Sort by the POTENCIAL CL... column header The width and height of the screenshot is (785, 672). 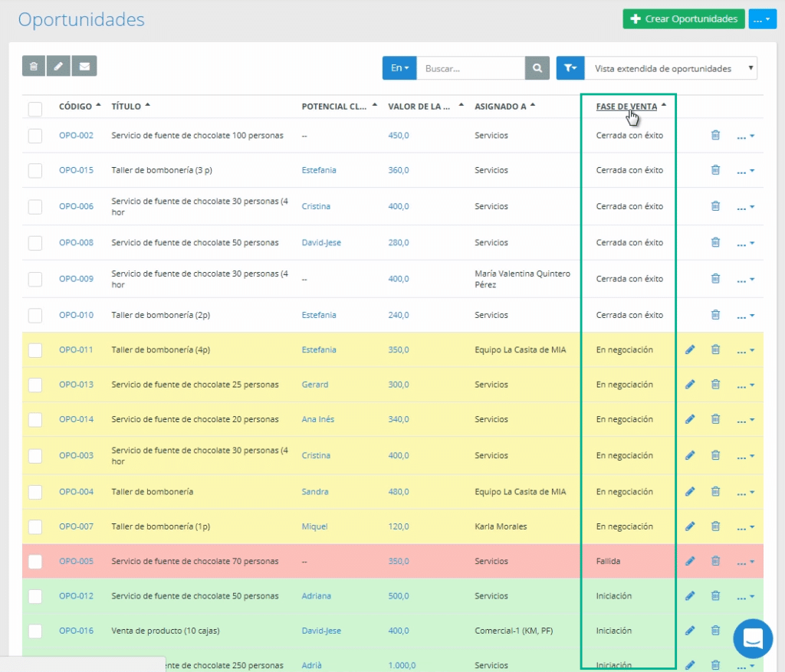click(x=334, y=107)
